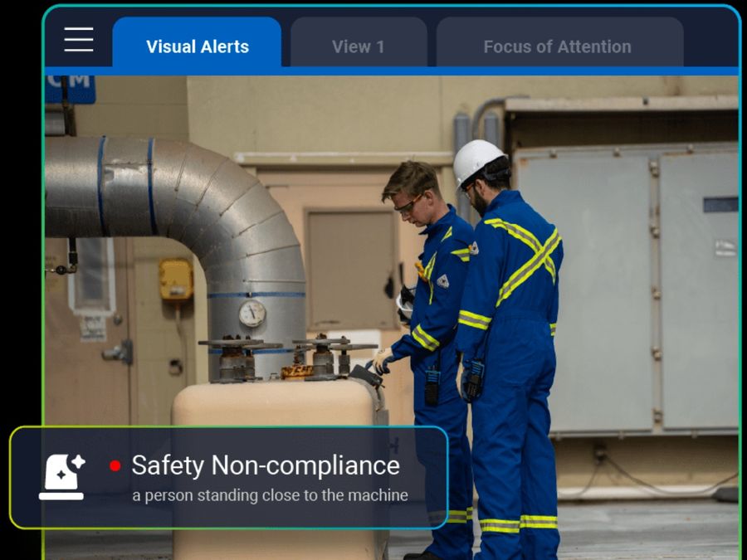
Task: Open the Focus of Attention tab
Action: point(556,46)
